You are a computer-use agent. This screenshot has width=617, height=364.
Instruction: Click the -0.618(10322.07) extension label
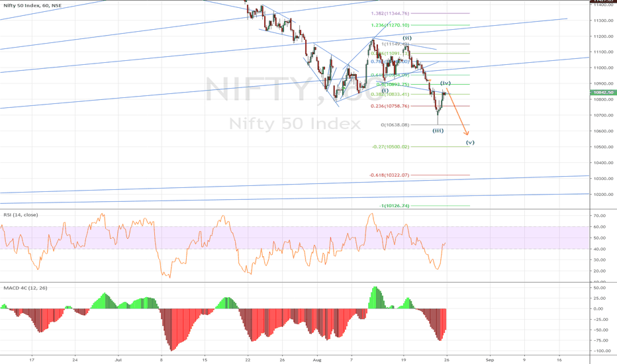pos(389,175)
